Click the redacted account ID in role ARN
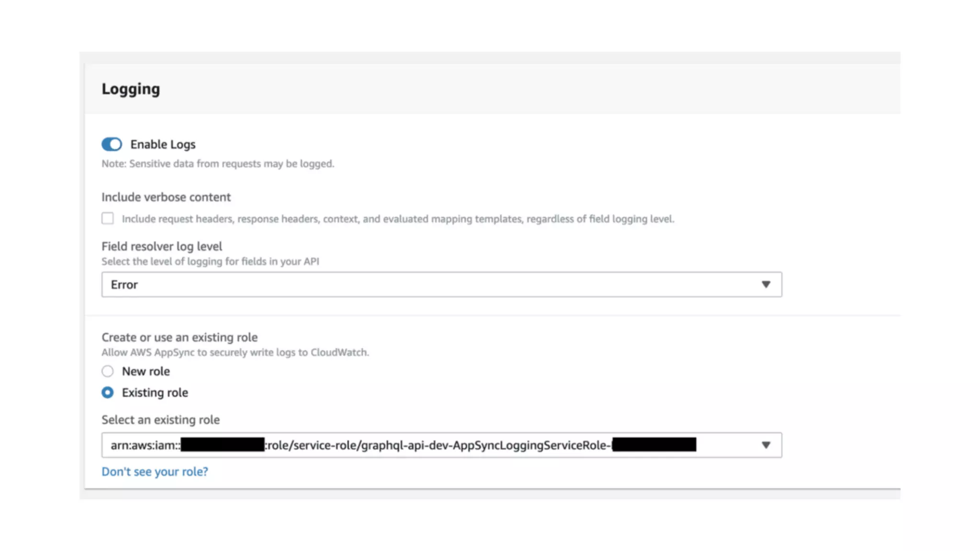980x551 pixels. [x=223, y=445]
